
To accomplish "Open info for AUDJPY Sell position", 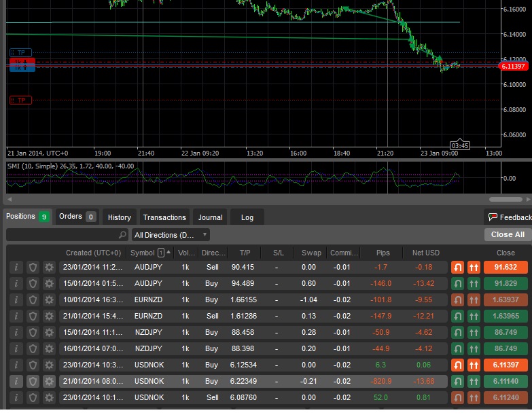I will coord(16,267).
